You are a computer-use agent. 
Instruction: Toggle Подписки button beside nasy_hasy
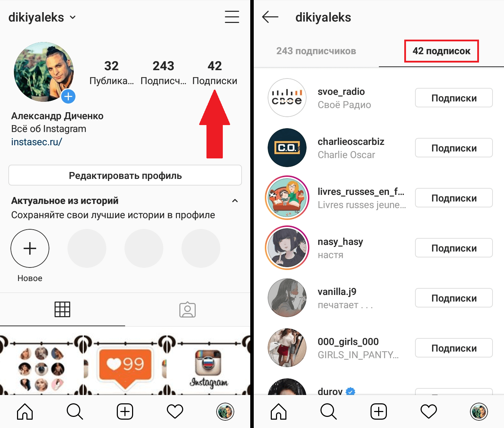coord(454,248)
